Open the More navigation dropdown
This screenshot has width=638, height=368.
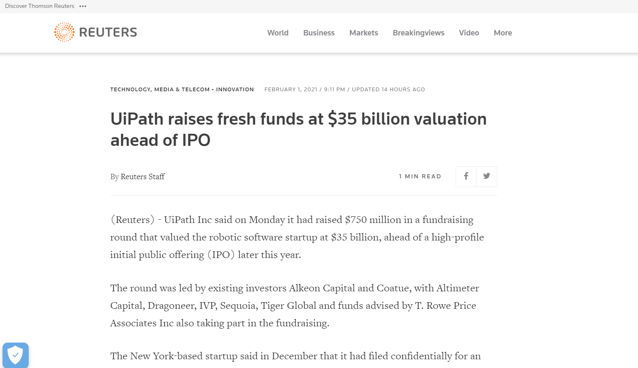click(x=503, y=33)
